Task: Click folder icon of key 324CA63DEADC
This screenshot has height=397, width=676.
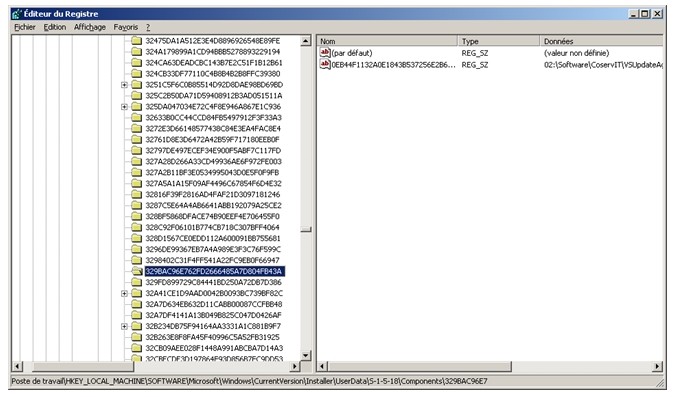Action: click(x=137, y=63)
